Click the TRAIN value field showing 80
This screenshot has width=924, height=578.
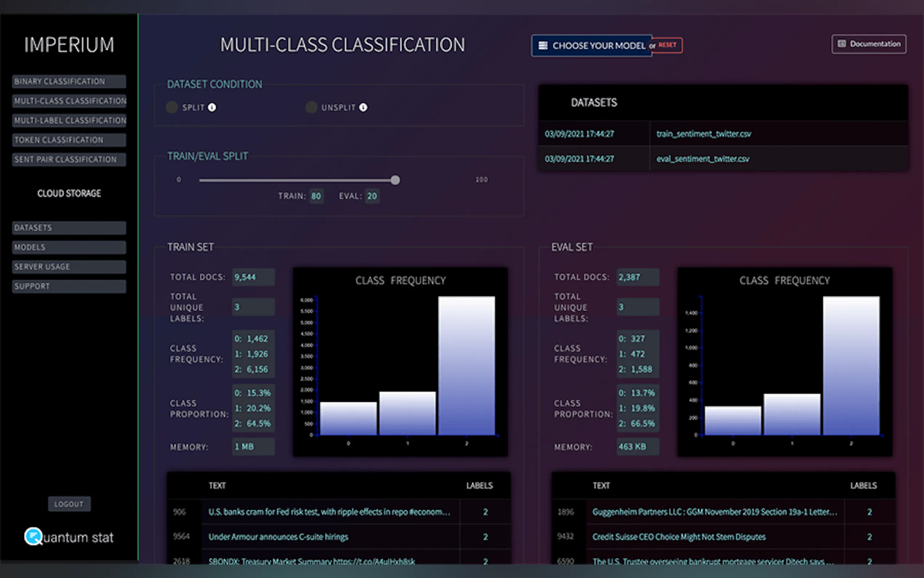tap(316, 196)
